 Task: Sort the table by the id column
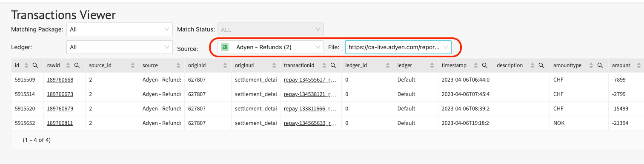click(26, 65)
